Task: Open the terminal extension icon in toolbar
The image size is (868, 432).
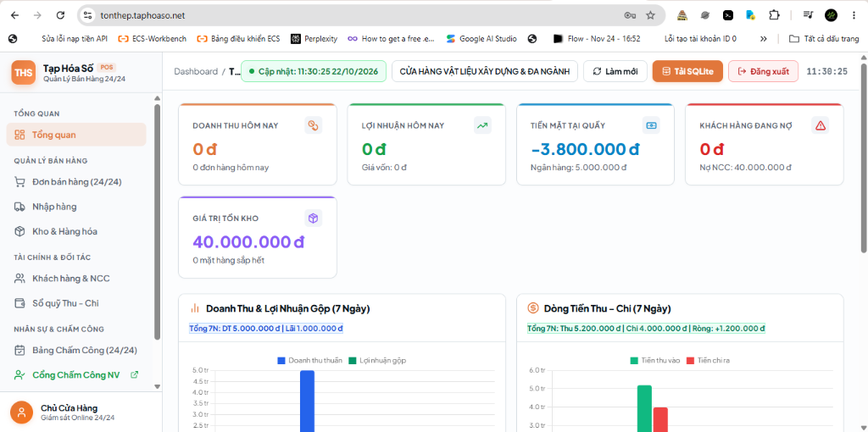Action: (x=728, y=15)
